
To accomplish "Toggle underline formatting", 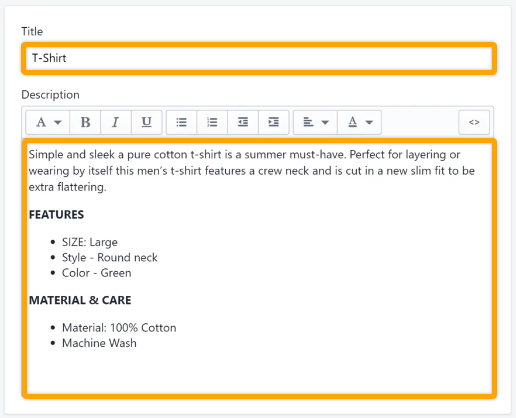I will pyautogui.click(x=147, y=122).
